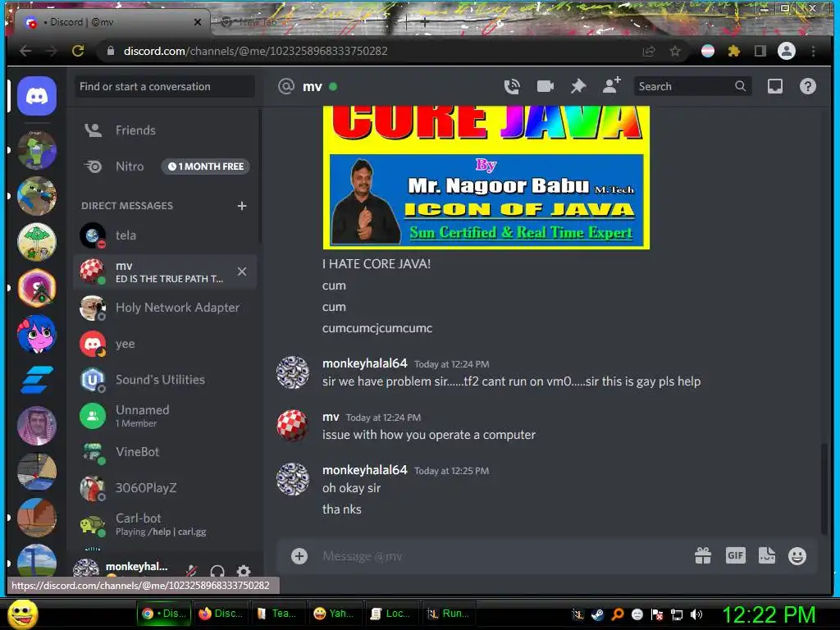Add friends to the DM
This screenshot has width=840, height=630.
click(611, 85)
